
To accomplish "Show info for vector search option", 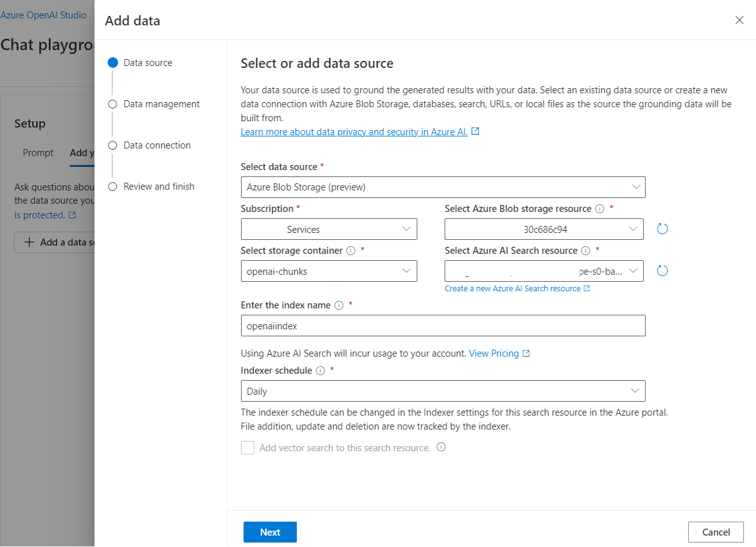I will tap(441, 447).
